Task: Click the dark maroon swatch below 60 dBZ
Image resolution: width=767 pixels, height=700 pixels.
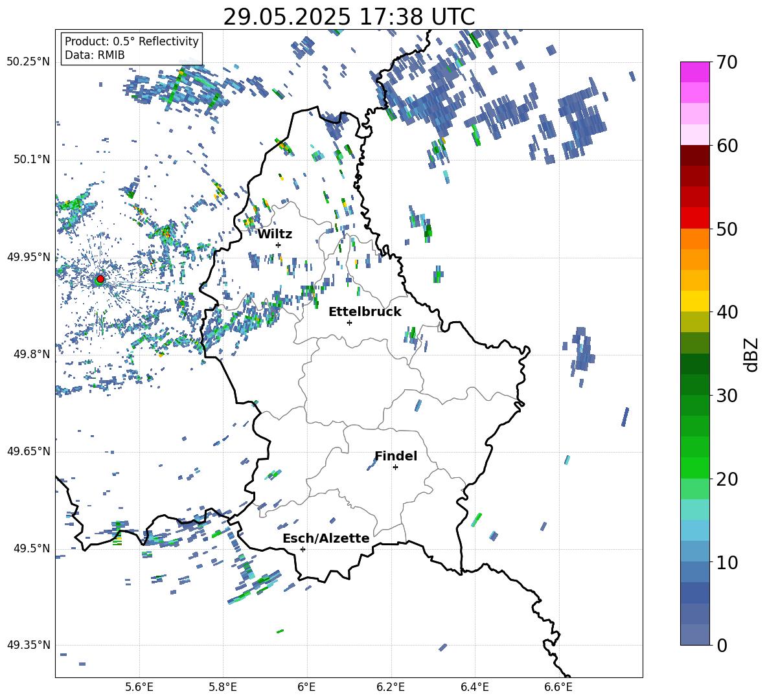Action: pos(695,155)
